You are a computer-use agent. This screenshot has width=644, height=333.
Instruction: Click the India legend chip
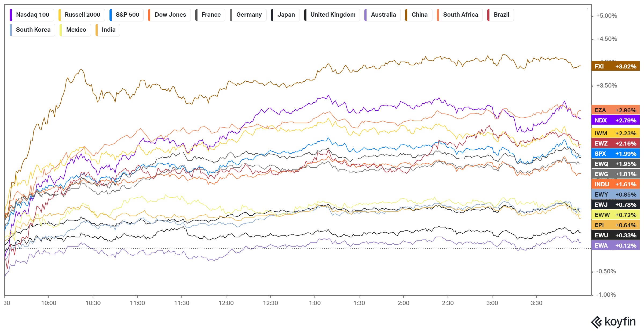pos(108,30)
